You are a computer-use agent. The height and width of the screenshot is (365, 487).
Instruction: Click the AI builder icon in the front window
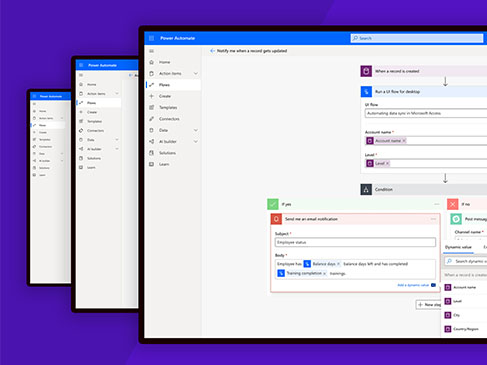(x=151, y=141)
